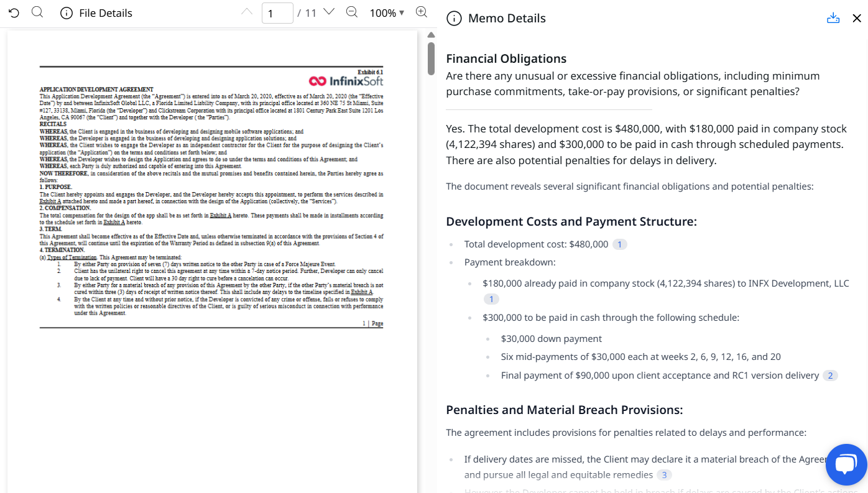868x493 pixels.
Task: Open the document search magnifier
Action: [x=37, y=12]
